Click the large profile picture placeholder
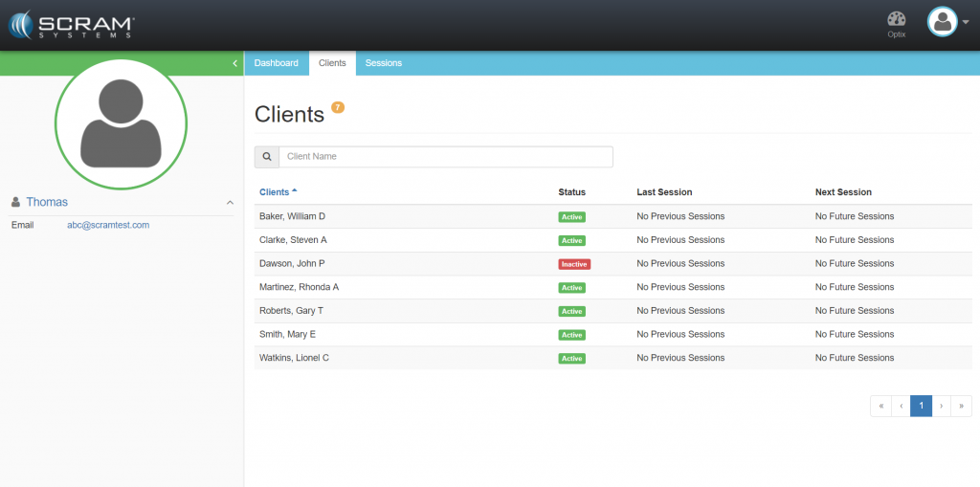 tap(121, 120)
